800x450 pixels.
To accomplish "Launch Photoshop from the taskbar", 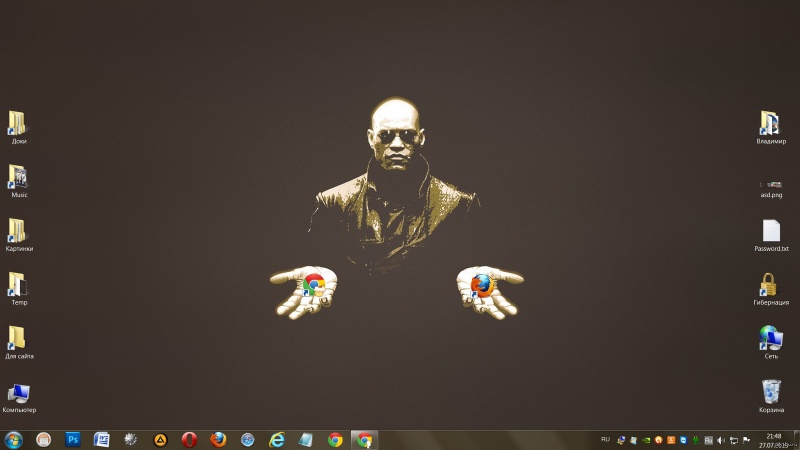I will tap(73, 439).
